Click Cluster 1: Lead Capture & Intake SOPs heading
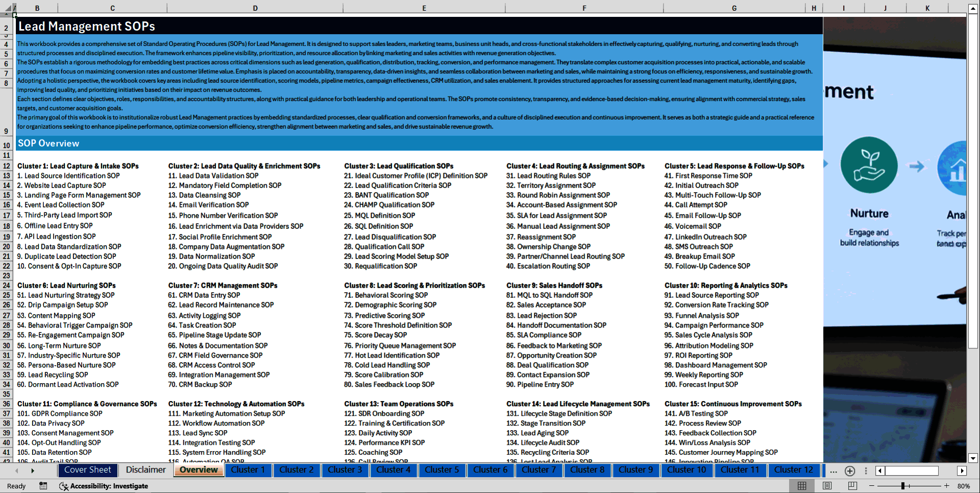The image size is (980, 493). point(78,166)
